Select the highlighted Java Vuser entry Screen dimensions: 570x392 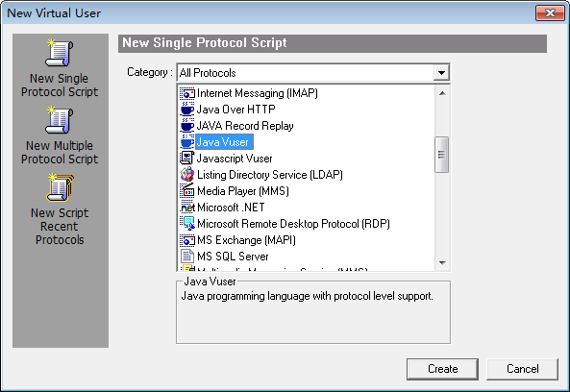pyautogui.click(x=224, y=142)
